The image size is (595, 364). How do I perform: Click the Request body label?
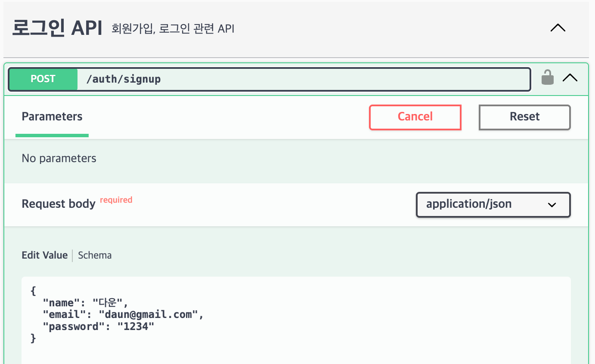pyautogui.click(x=59, y=204)
